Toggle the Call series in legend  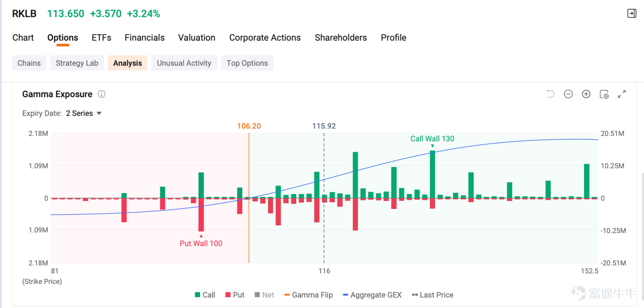pyautogui.click(x=205, y=295)
